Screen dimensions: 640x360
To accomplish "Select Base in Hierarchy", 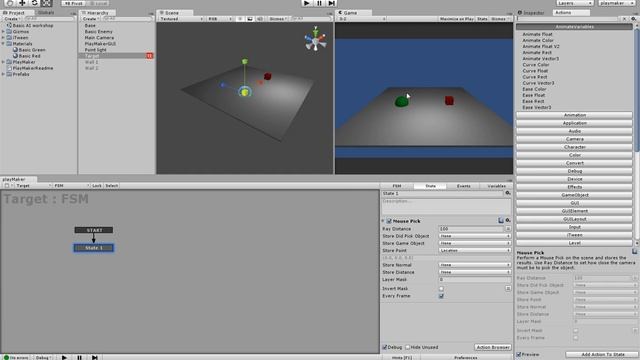I will 90,25.
